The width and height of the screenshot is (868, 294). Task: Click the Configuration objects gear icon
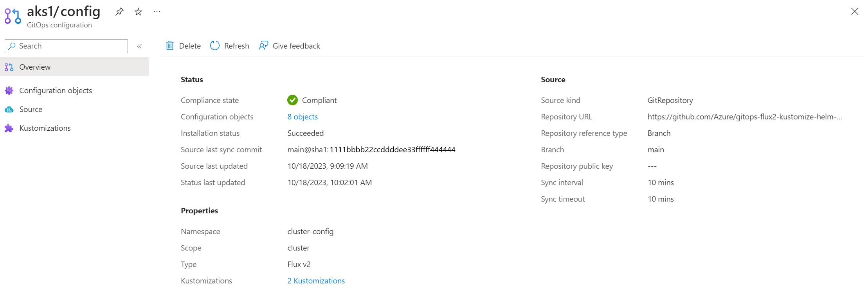point(9,90)
